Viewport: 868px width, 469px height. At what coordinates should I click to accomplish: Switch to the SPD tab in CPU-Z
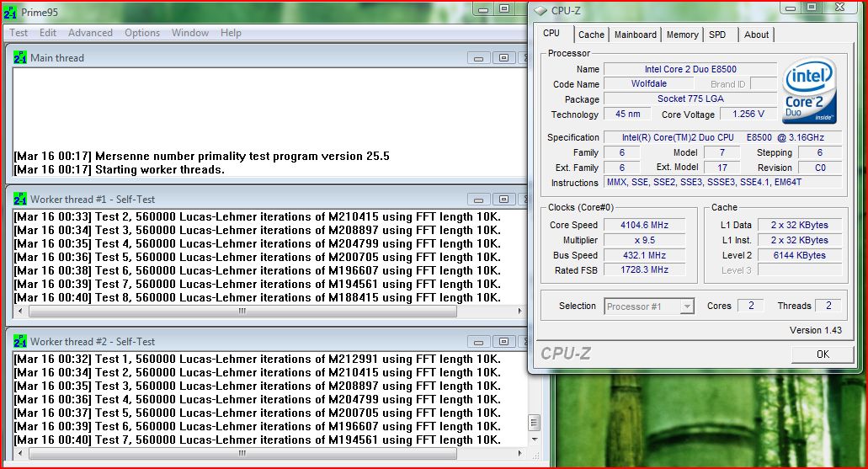point(717,35)
